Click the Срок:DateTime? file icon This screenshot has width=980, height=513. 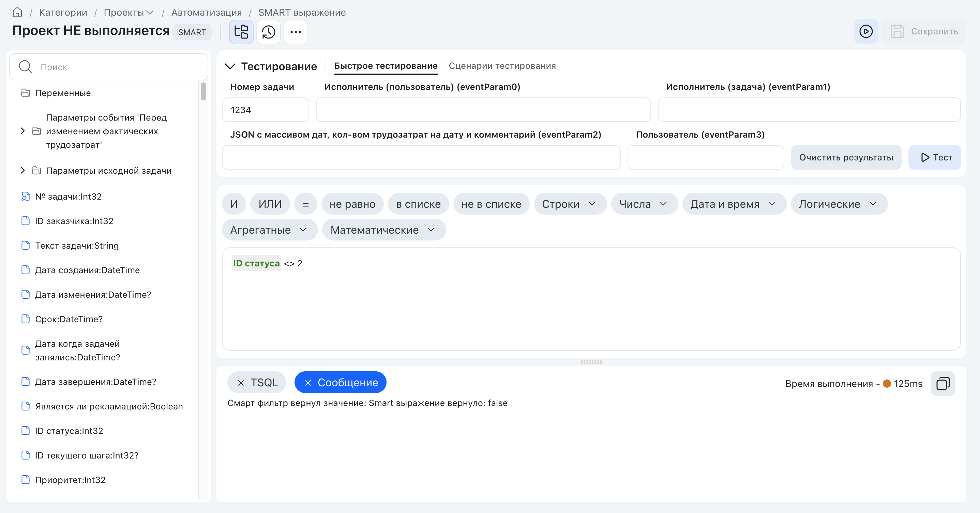26,319
